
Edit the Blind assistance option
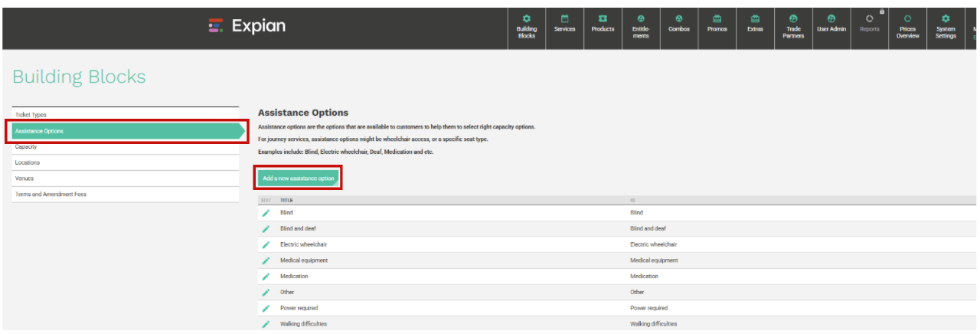(266, 212)
